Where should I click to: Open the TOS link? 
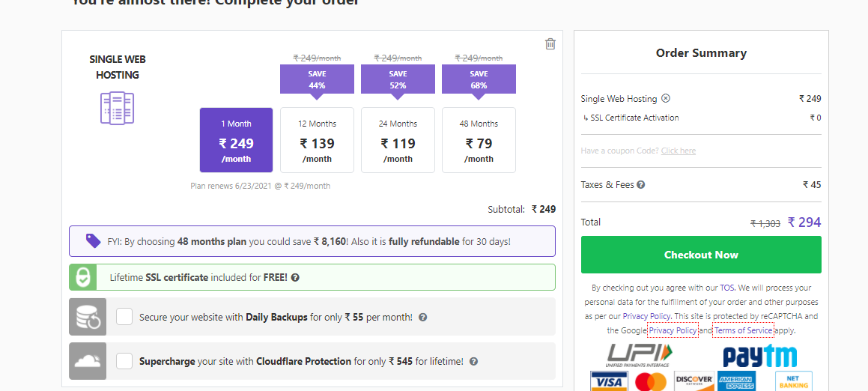[x=727, y=288]
